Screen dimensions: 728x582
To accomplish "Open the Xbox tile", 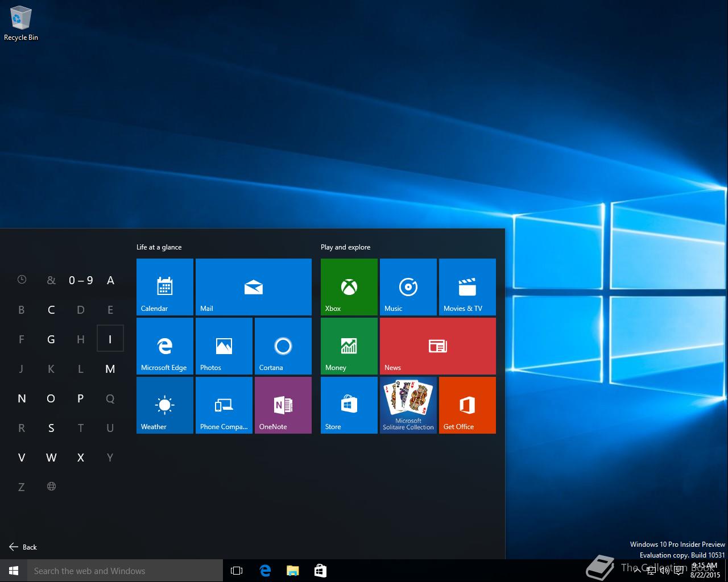I will [349, 287].
